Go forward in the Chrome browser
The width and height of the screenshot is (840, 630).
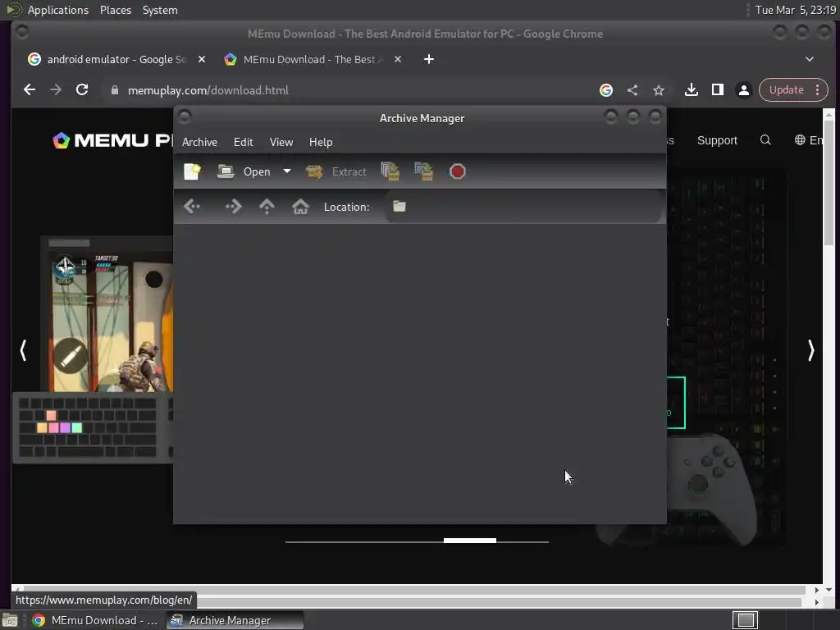(x=56, y=90)
